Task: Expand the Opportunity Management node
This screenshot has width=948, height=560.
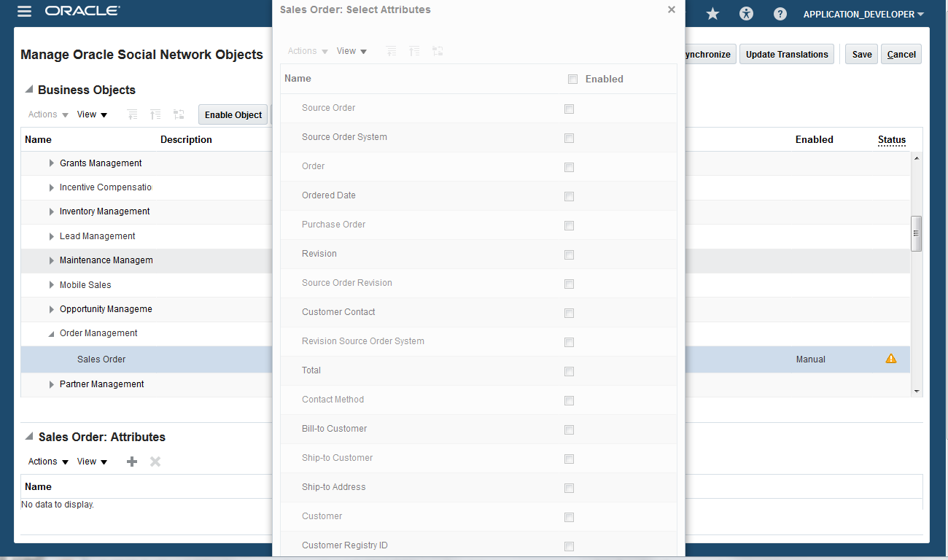Action: coord(52,309)
